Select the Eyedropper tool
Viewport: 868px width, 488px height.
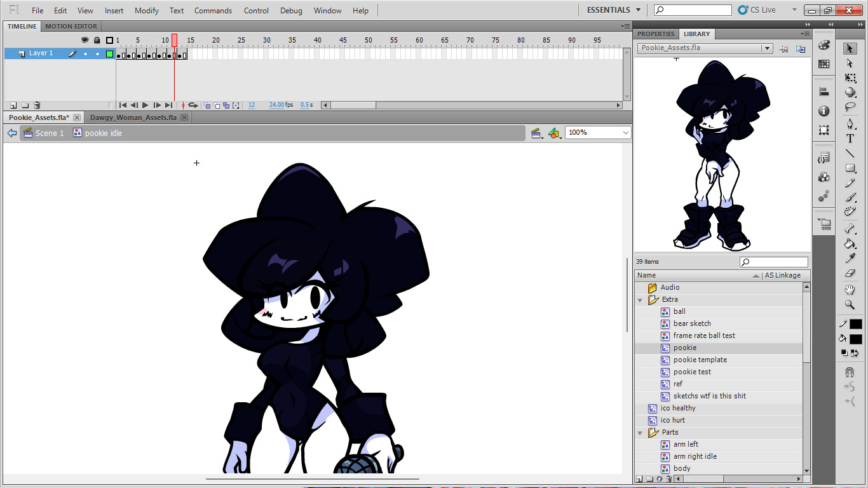[x=850, y=258]
